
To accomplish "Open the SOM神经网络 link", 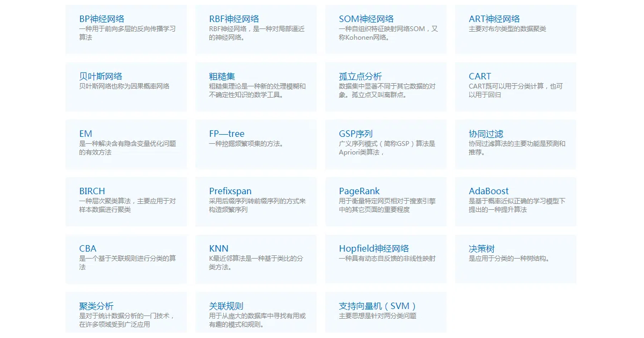I will tap(366, 19).
